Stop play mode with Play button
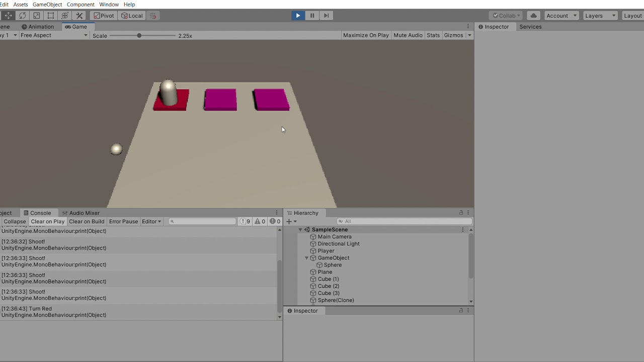Viewport: 644px width, 362px height. [x=298, y=16]
